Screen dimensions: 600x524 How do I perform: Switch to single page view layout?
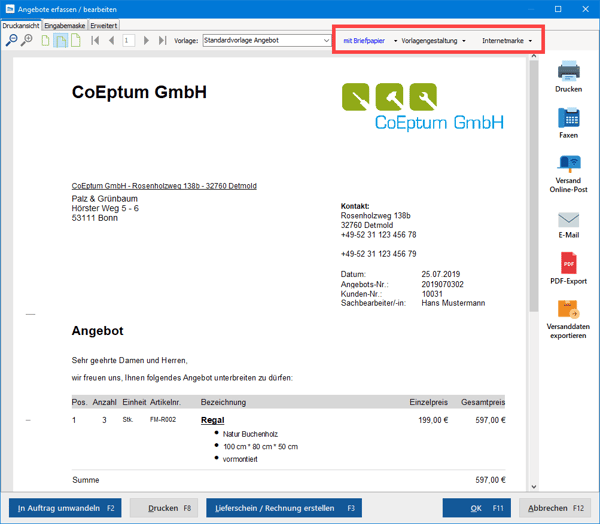[x=45, y=41]
